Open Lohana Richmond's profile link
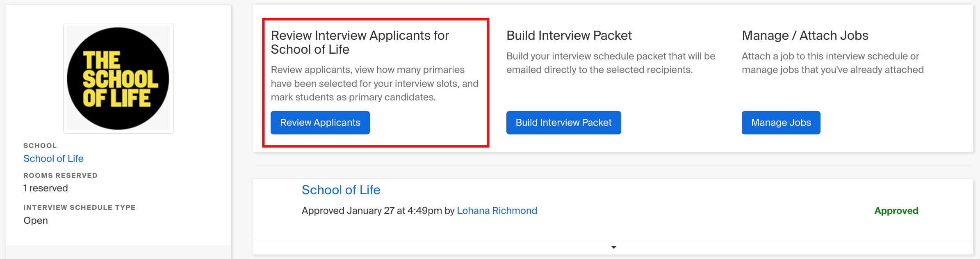 coord(497,211)
